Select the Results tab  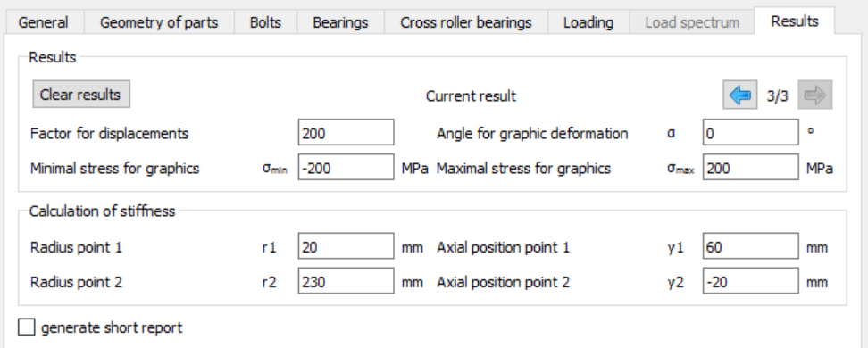(x=795, y=21)
